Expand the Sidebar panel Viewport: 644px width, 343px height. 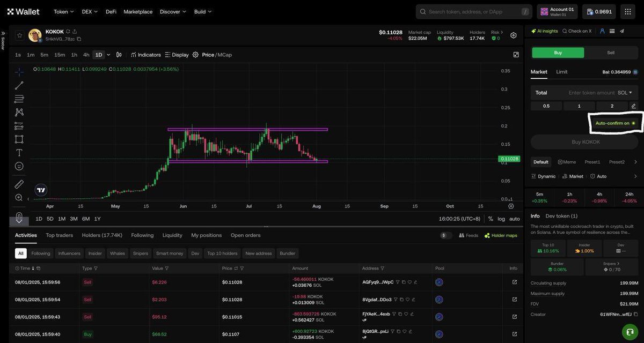pos(3,40)
